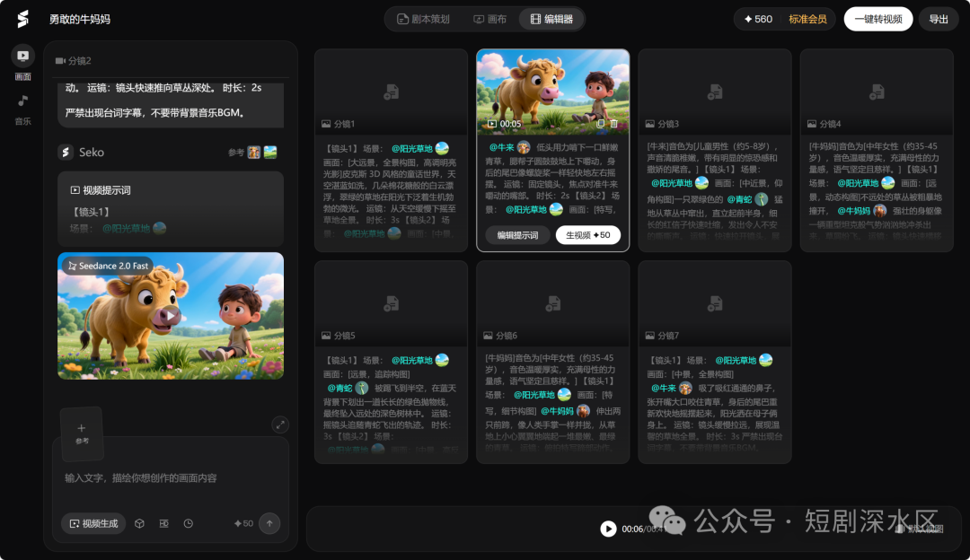The image size is (970, 560).
Task: Click the cow character reference thumbnail beside 参考
Action: tap(253, 152)
